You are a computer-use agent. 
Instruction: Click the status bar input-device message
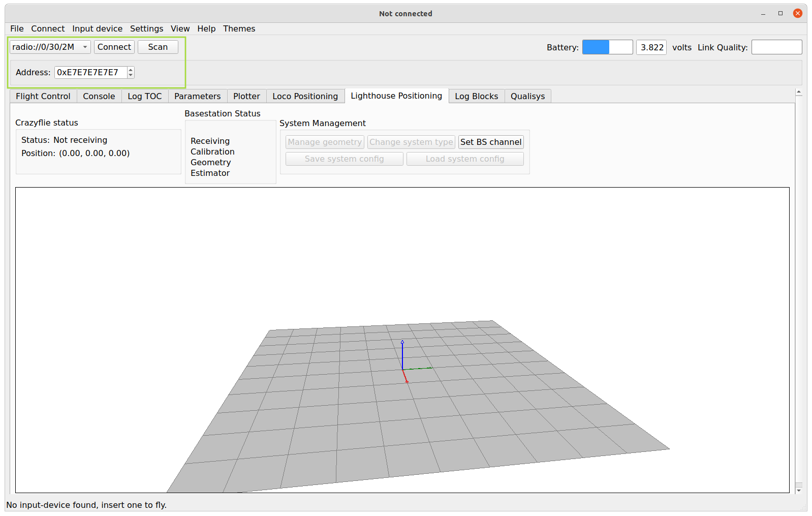coord(86,505)
